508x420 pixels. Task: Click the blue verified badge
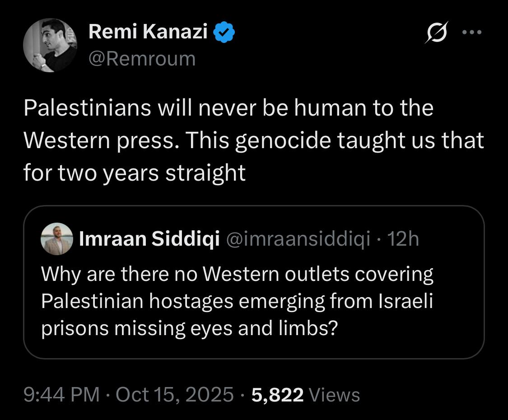tap(224, 32)
